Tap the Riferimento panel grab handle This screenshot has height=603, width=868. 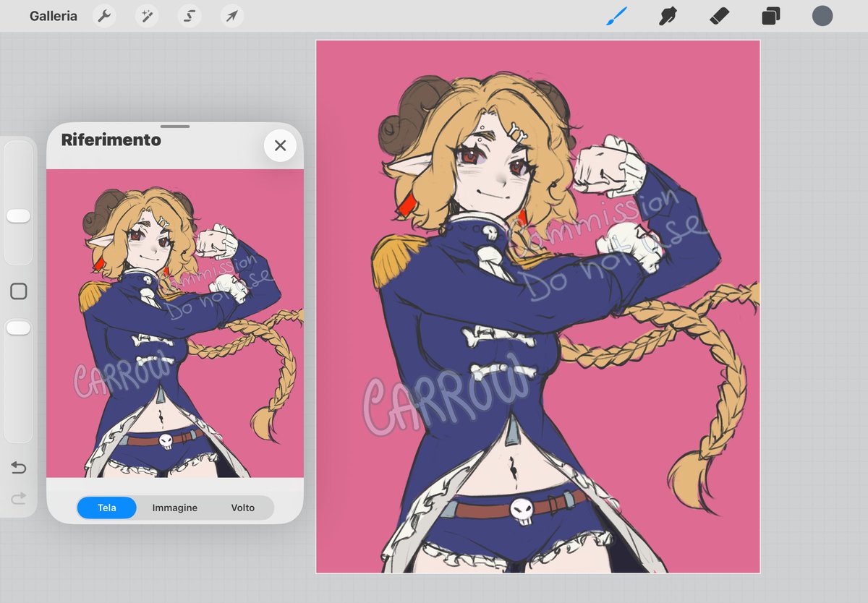point(175,127)
